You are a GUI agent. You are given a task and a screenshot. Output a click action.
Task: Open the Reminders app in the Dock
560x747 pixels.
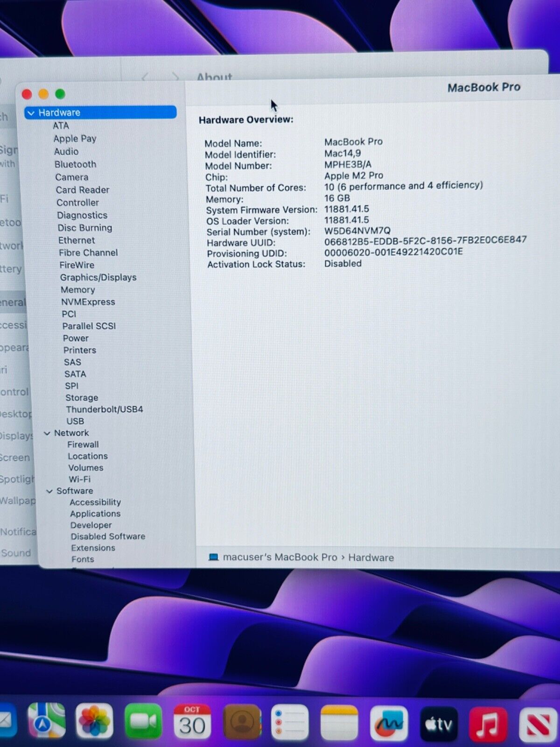click(290, 723)
